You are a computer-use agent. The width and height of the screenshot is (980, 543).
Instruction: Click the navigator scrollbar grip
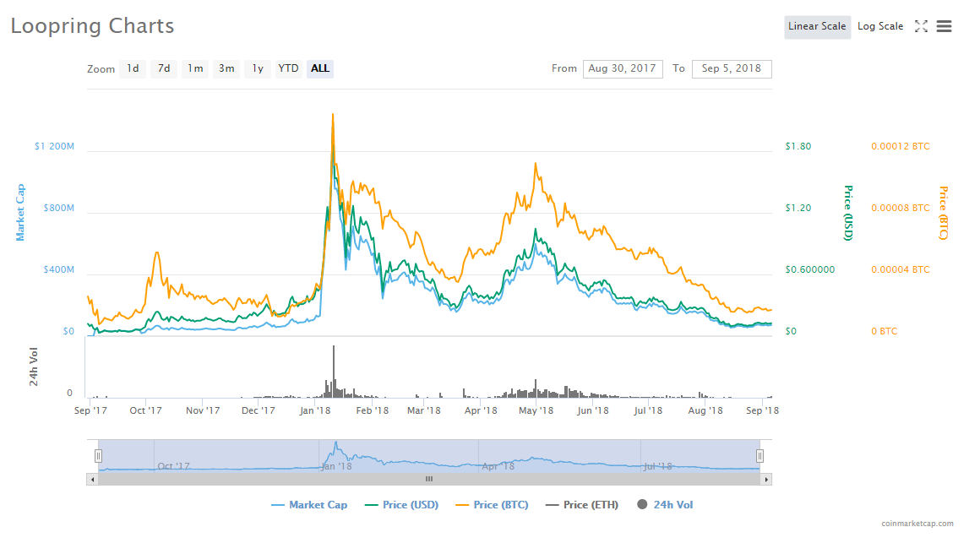[429, 480]
